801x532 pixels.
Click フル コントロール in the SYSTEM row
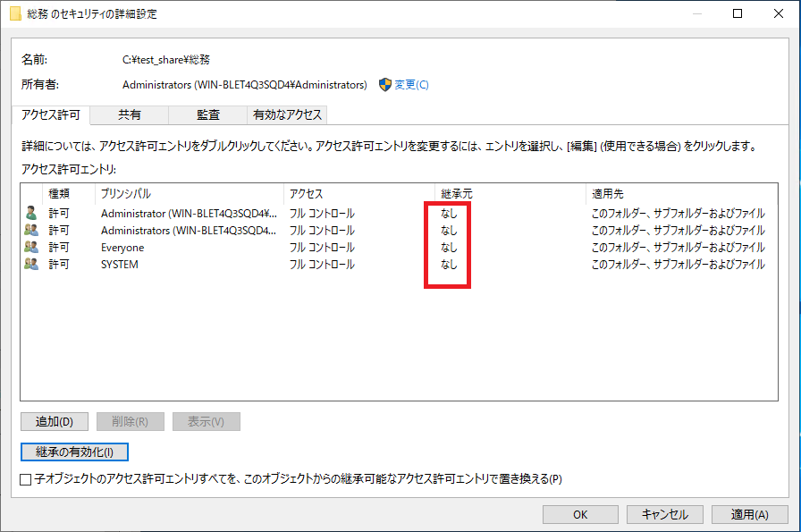322,264
